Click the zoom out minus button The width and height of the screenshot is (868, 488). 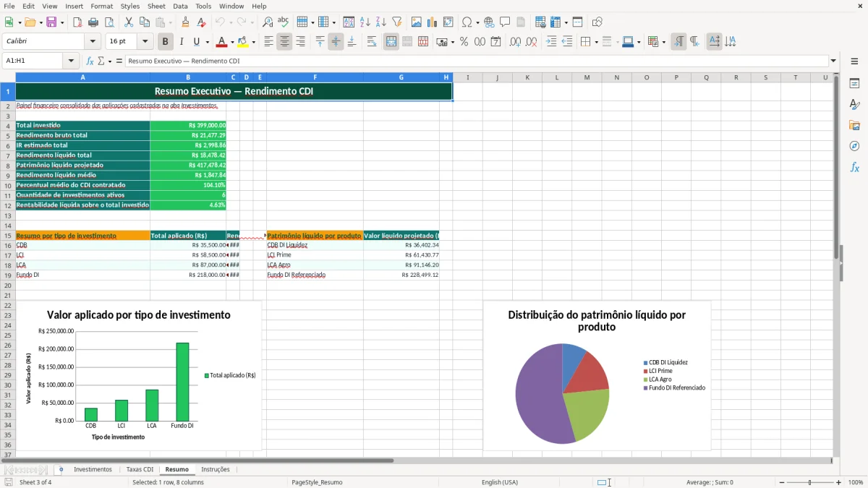781,482
